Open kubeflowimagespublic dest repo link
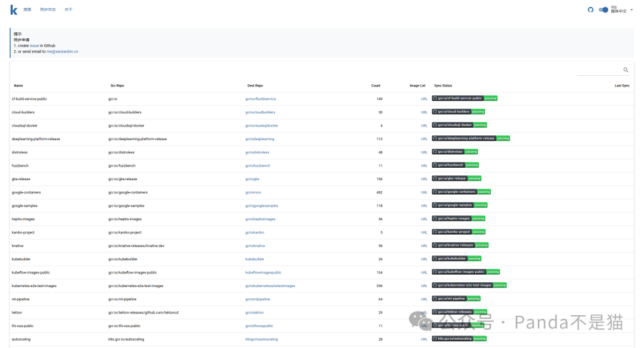The width and height of the screenshot is (644, 348). [264, 273]
